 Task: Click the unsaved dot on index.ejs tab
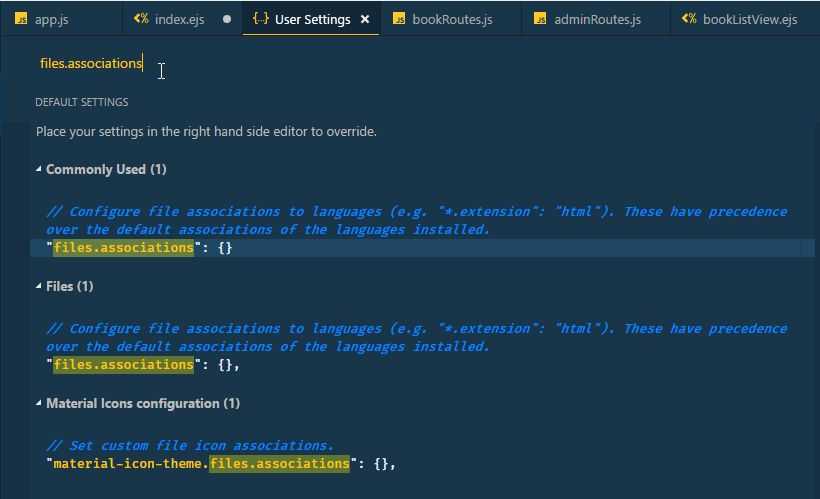coord(227,19)
